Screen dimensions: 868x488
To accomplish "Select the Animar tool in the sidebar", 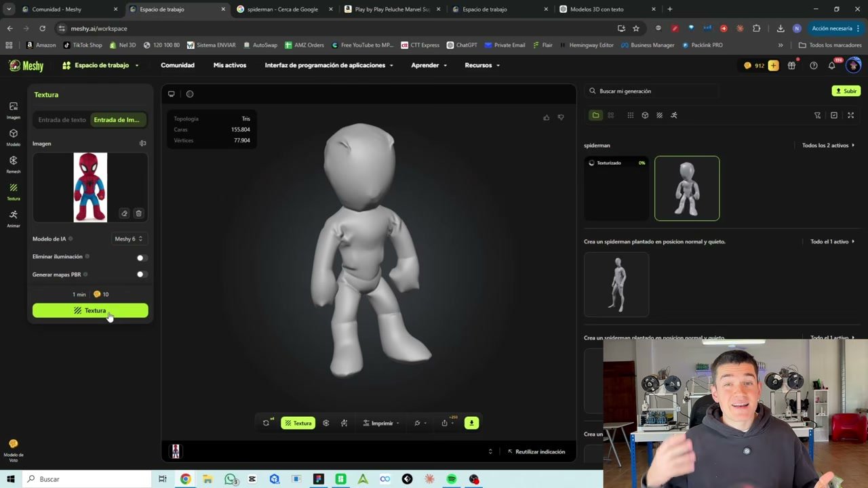I will [x=13, y=218].
